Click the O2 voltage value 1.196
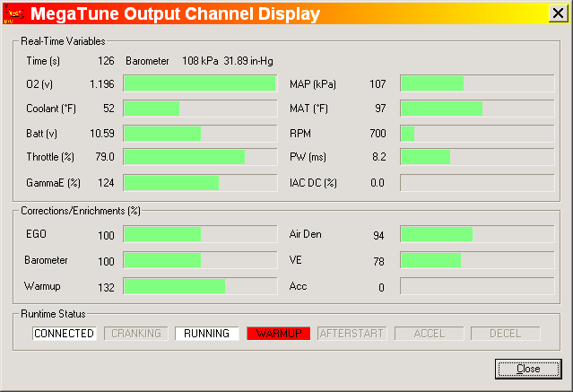573x392 pixels. [x=102, y=84]
